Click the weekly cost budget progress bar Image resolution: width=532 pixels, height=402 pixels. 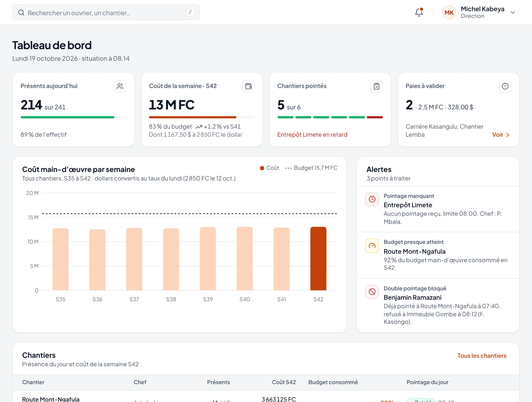click(202, 117)
